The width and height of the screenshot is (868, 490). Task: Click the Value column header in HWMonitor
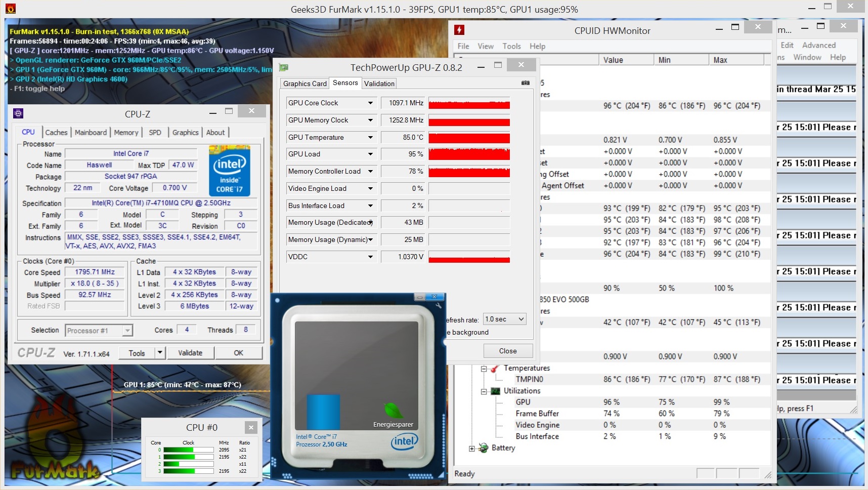tap(626, 60)
